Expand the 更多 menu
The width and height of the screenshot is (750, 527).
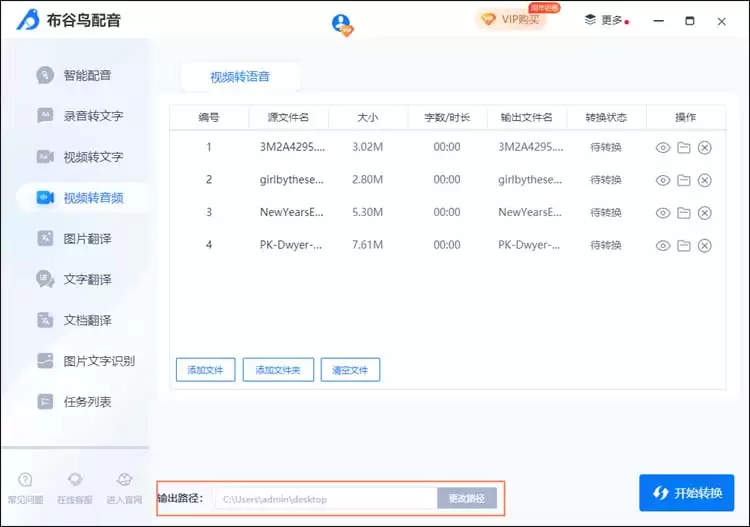[x=607, y=20]
